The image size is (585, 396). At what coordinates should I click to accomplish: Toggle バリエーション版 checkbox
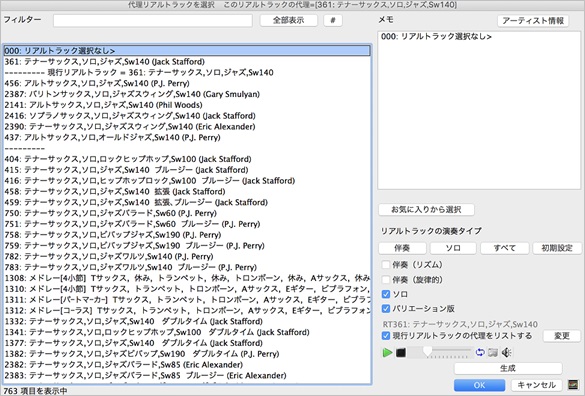(386, 309)
